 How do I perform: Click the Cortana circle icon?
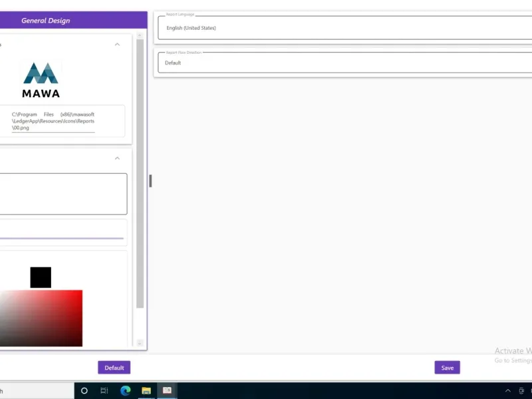84,390
